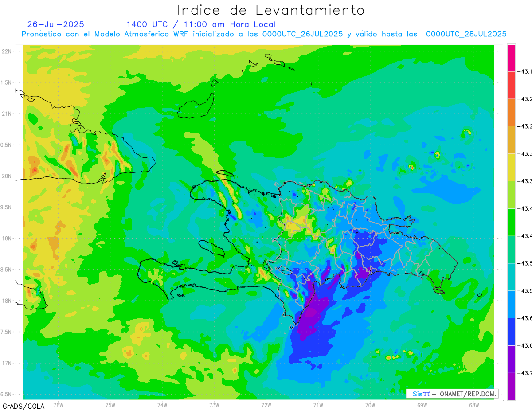Select the bottom purple legend swatch

click(511, 386)
